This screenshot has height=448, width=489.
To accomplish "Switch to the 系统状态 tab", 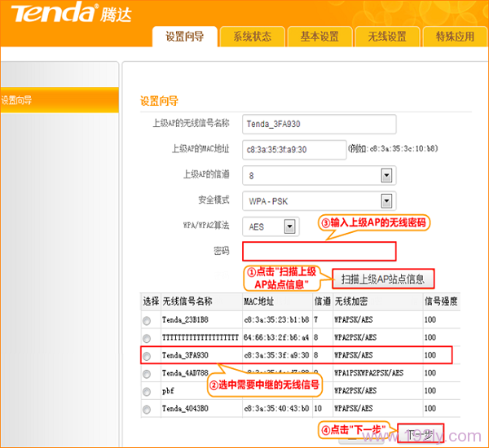I will point(252,37).
